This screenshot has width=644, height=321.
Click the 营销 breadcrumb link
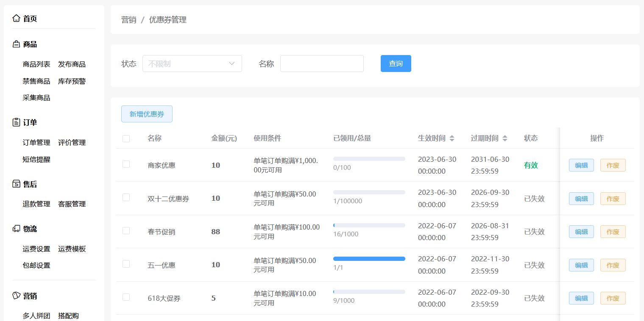click(129, 20)
